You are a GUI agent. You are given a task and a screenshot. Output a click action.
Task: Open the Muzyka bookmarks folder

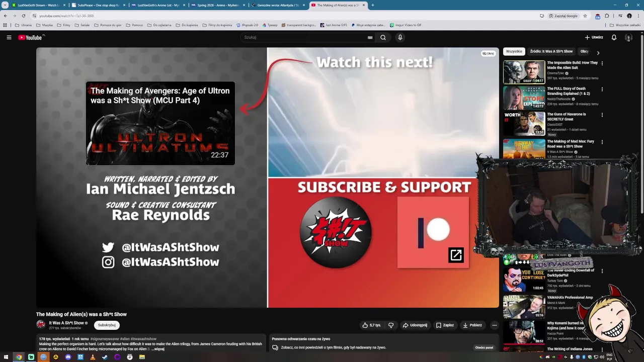point(44,25)
